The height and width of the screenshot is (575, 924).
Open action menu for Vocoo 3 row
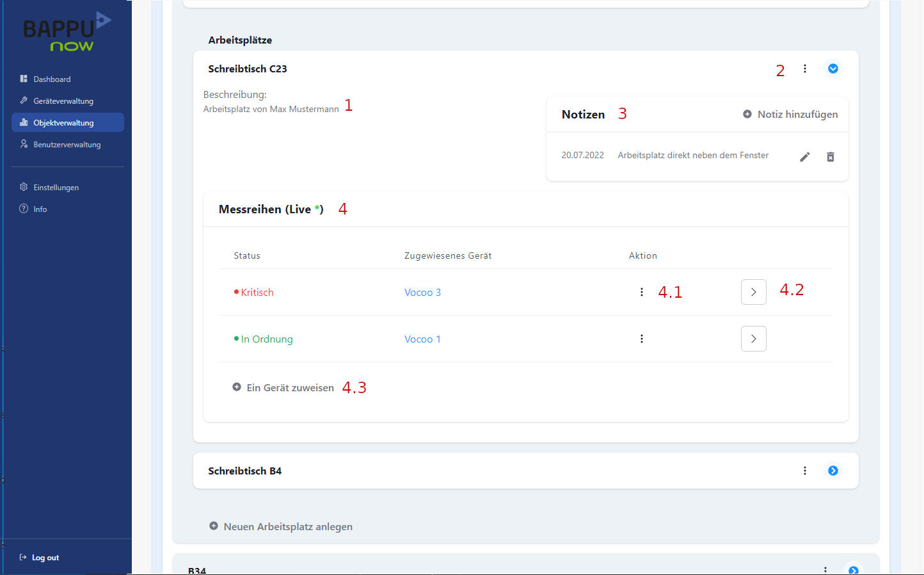tap(642, 292)
